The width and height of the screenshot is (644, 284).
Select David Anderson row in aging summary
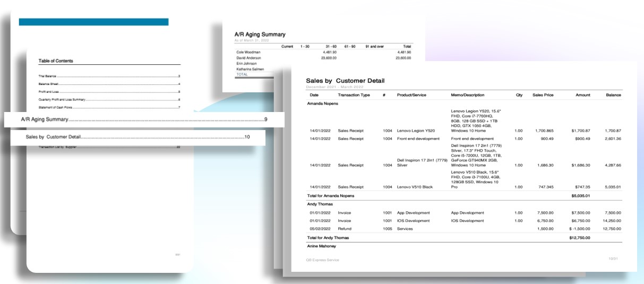pos(324,58)
